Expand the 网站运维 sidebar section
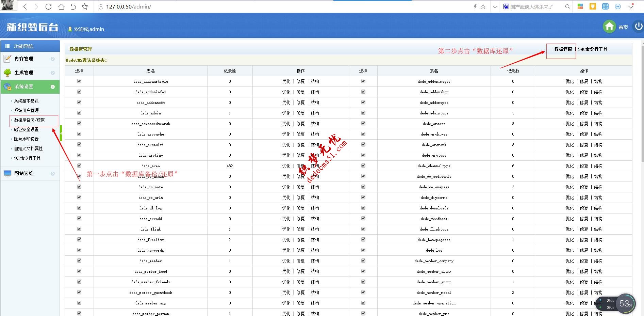This screenshot has width=644, height=316. pos(30,173)
